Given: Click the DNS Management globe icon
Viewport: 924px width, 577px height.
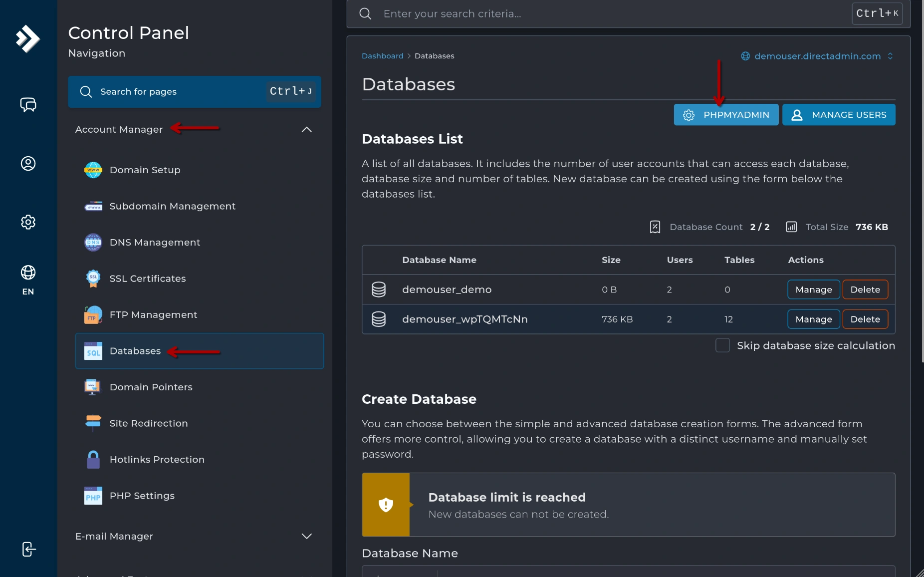Looking at the screenshot, I should click(x=93, y=243).
